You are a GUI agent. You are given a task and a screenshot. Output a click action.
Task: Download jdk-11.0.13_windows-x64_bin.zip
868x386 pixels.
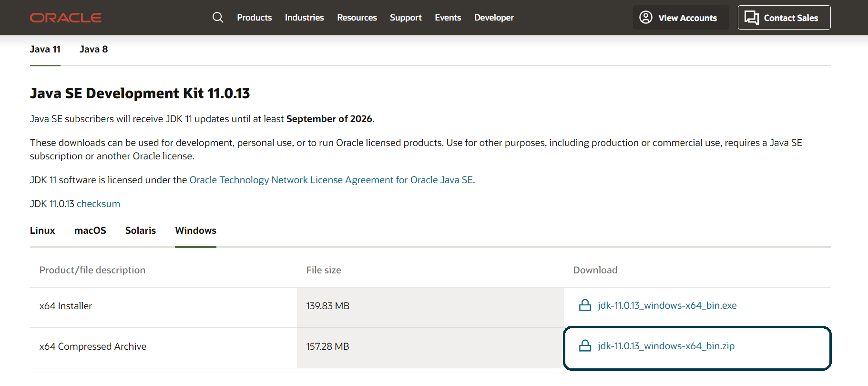666,346
